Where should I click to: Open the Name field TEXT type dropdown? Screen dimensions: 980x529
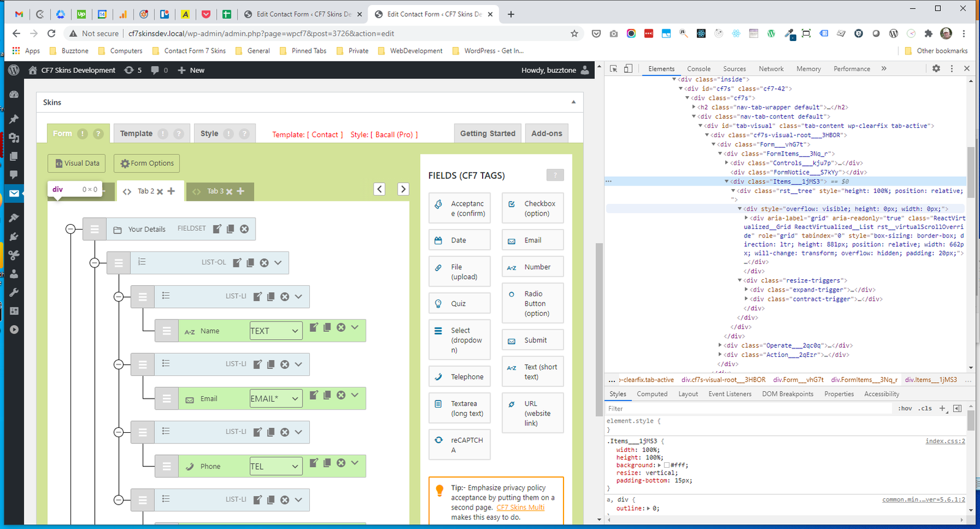point(276,331)
